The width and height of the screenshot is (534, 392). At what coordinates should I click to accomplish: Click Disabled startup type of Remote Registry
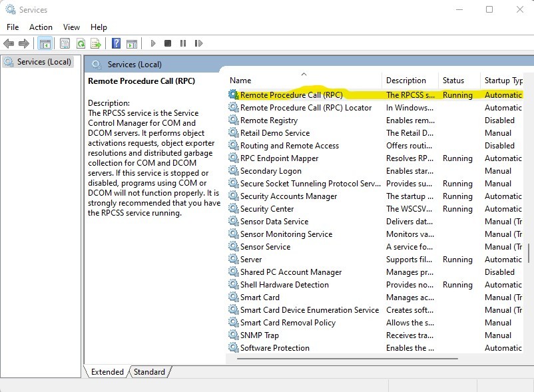click(x=499, y=120)
